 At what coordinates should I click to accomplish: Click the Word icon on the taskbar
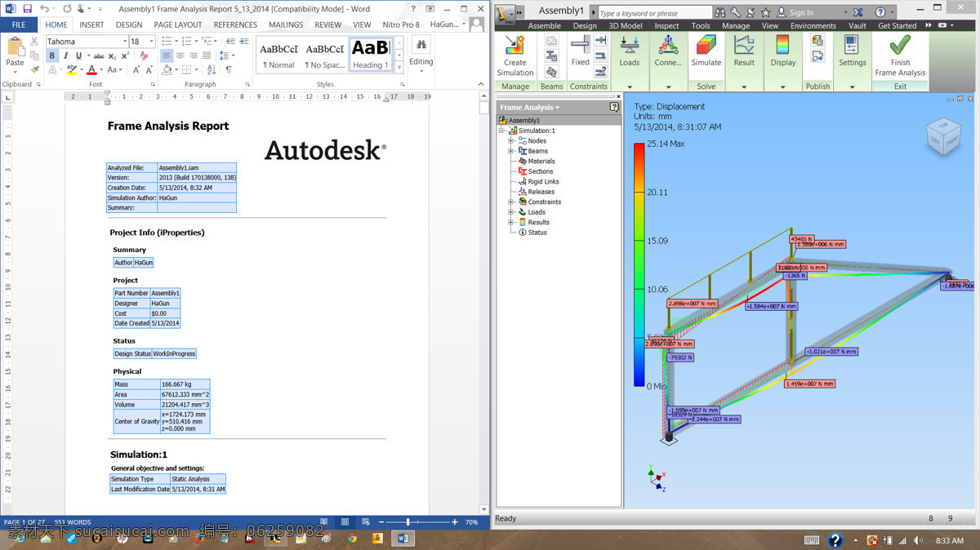[403, 539]
